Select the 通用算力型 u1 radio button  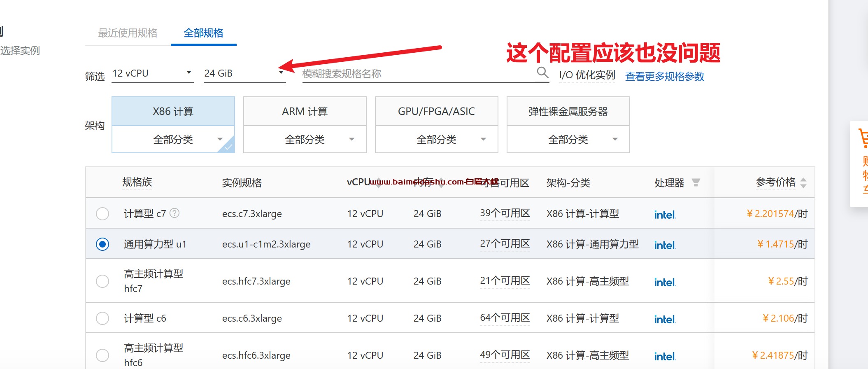[x=102, y=244]
